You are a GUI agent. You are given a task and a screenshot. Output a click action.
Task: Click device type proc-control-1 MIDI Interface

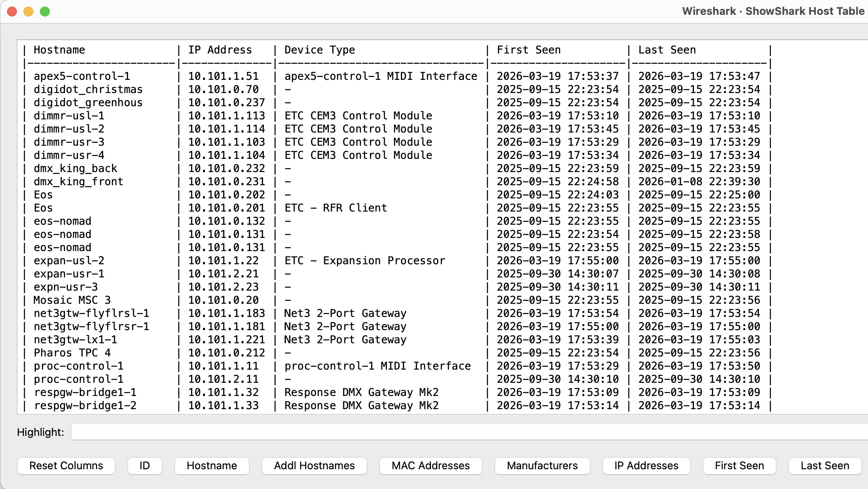coord(377,366)
